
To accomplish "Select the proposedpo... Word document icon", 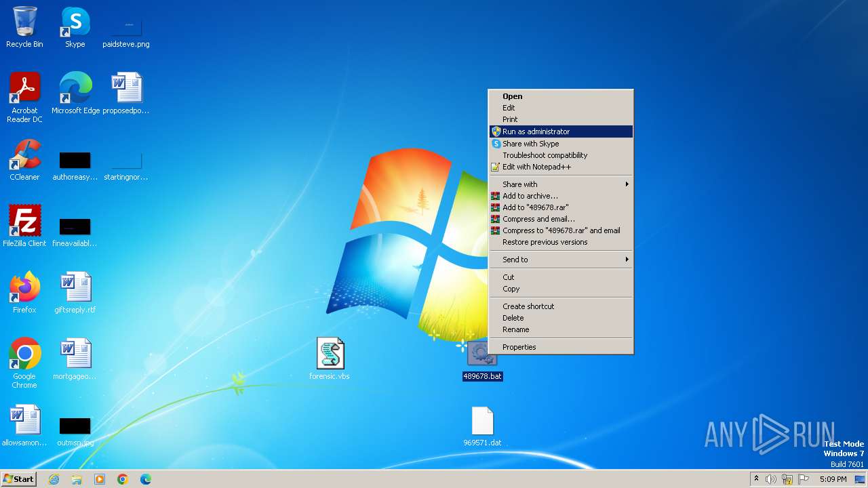I will tap(126, 93).
